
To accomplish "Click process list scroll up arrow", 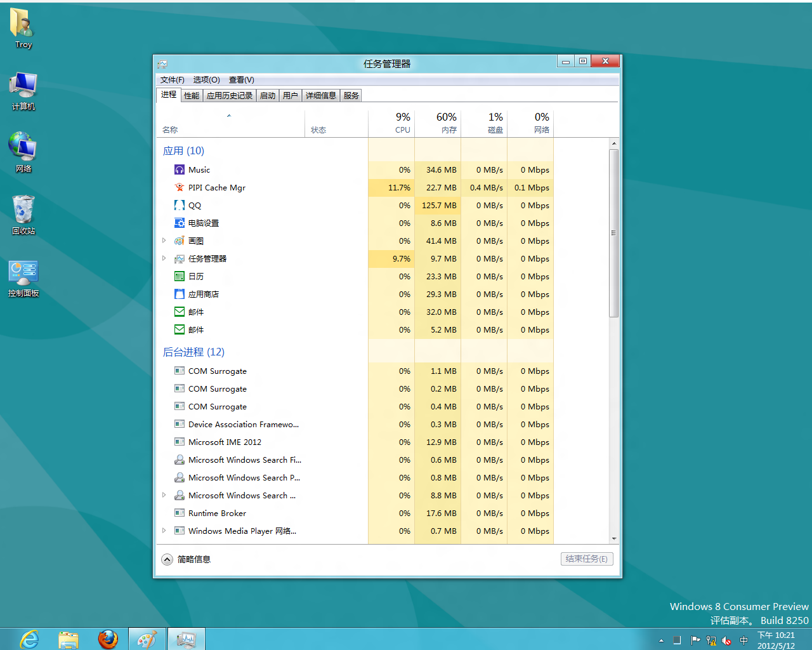I will tap(613, 143).
